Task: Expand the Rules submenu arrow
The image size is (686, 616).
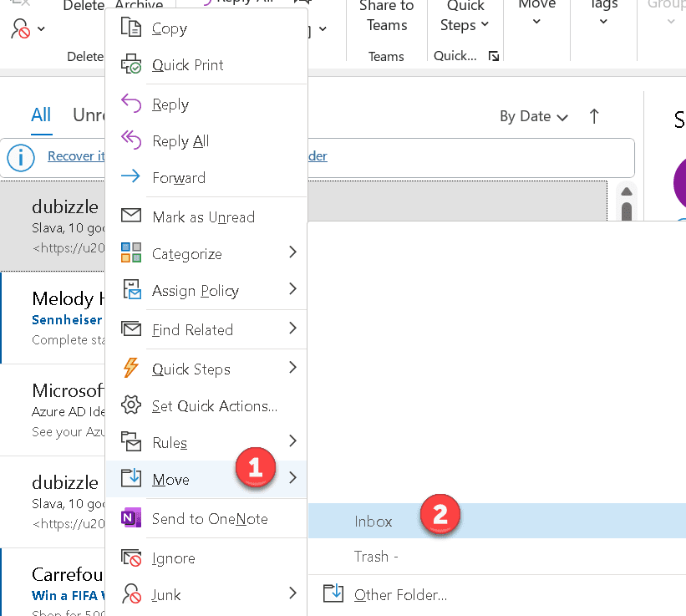Action: click(292, 441)
